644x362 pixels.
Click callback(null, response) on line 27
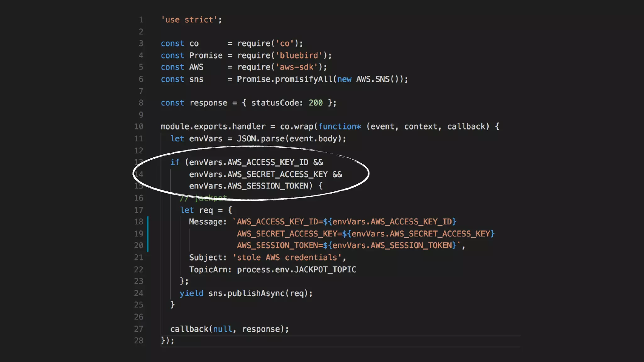point(229,329)
